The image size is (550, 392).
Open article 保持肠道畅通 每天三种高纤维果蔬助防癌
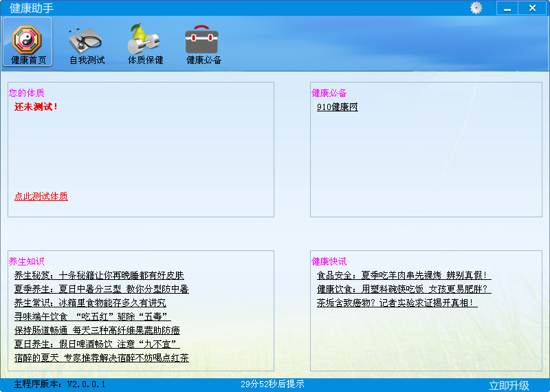(x=97, y=330)
